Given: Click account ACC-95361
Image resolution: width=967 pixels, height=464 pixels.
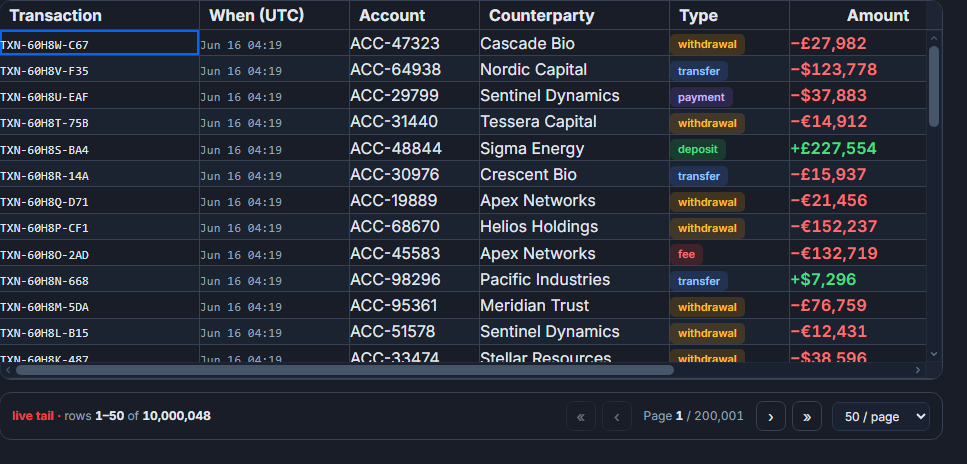Looking at the screenshot, I should click(394, 306).
